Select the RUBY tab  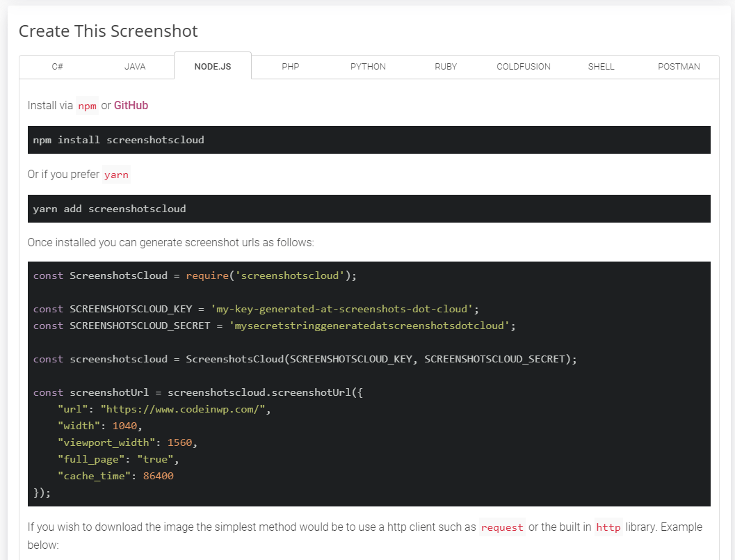[x=446, y=66]
